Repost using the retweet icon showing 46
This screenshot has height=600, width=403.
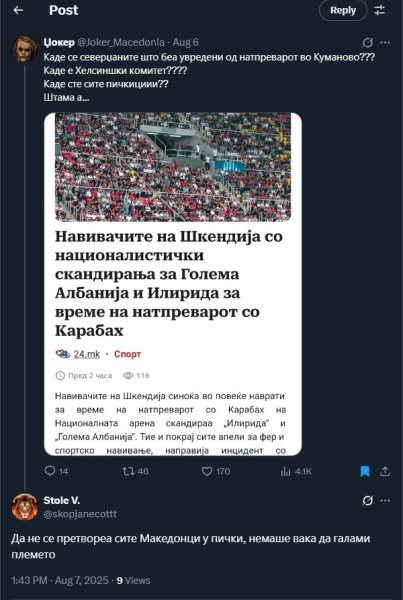(135, 471)
